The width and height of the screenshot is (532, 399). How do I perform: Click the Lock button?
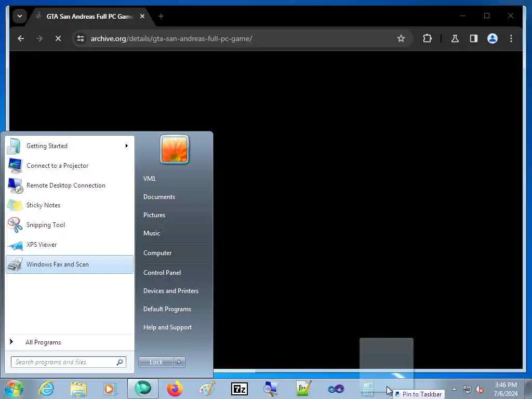click(156, 362)
